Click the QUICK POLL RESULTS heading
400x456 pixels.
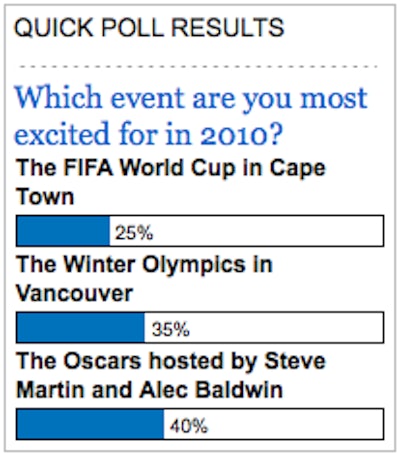point(149,28)
